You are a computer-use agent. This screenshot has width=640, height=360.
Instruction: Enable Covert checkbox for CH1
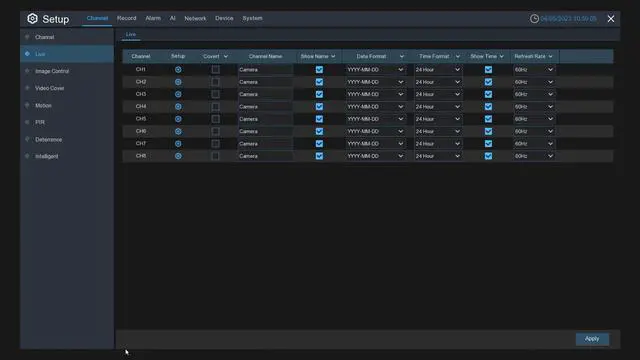216,70
